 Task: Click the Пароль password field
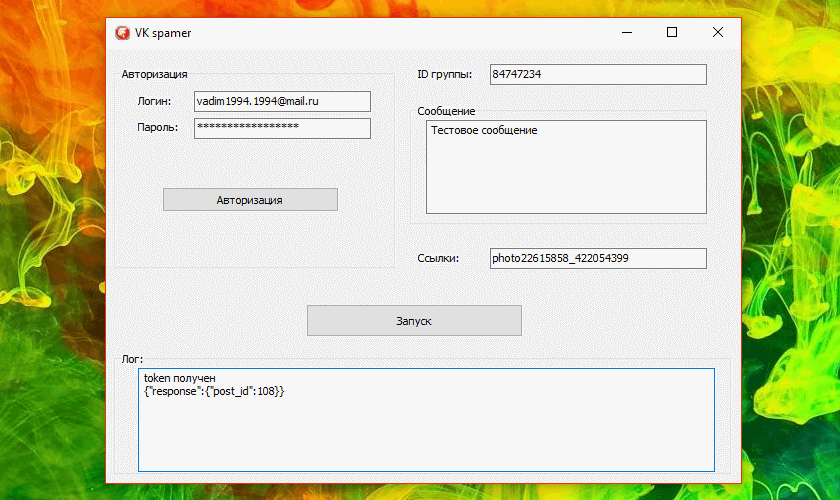[282, 128]
